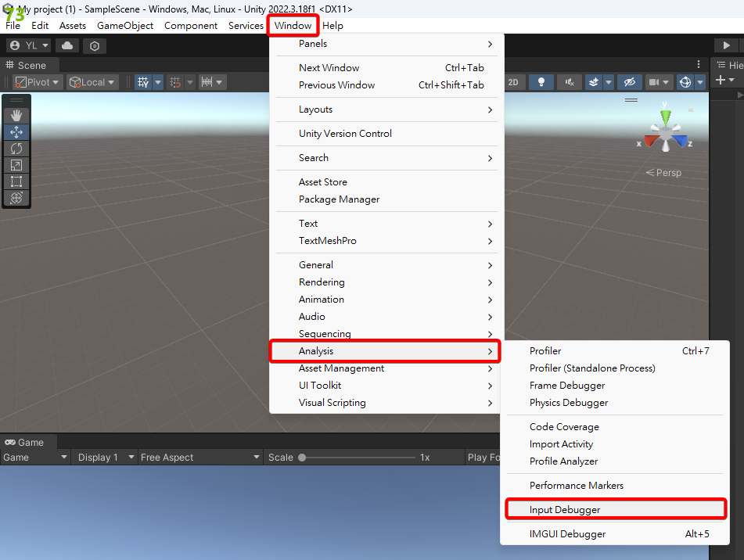The width and height of the screenshot is (744, 560).
Task: Toggle Persp projection label
Action: 664,173
